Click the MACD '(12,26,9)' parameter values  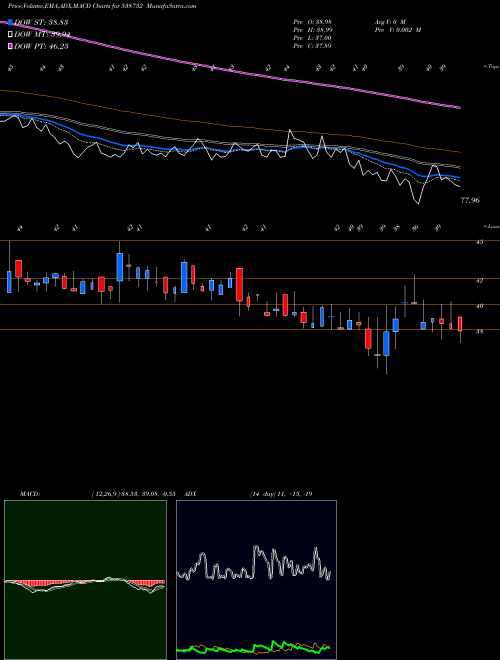pos(133,494)
